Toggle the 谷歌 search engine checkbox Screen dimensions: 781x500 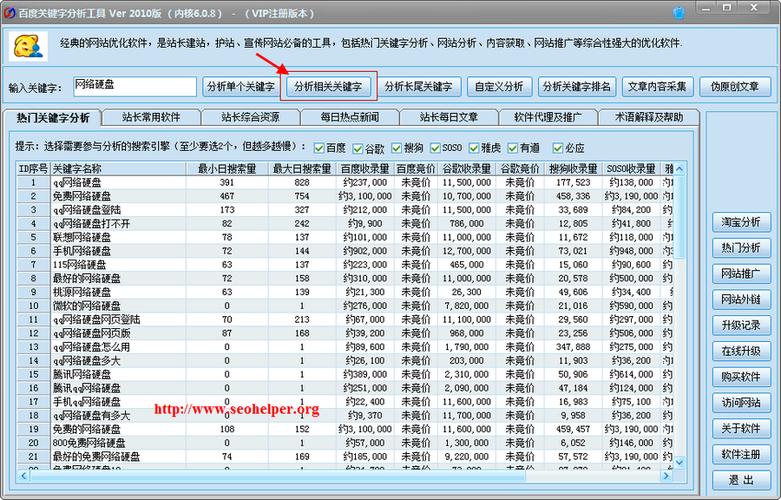(358, 148)
